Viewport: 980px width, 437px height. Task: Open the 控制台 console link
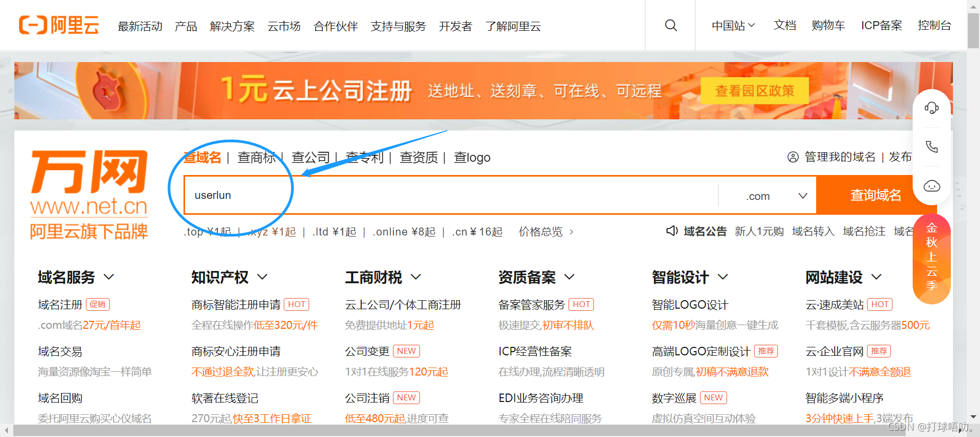click(x=934, y=25)
